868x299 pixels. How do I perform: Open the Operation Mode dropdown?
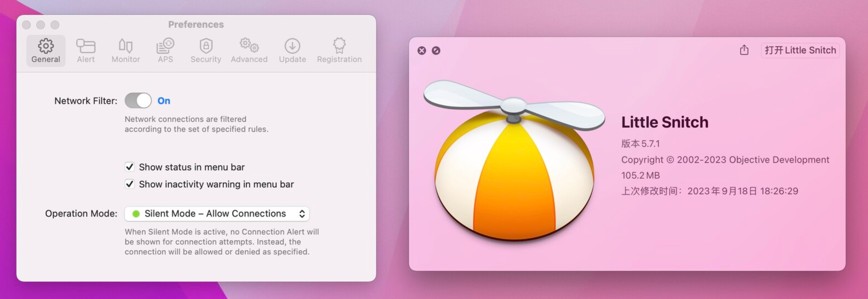(217, 214)
